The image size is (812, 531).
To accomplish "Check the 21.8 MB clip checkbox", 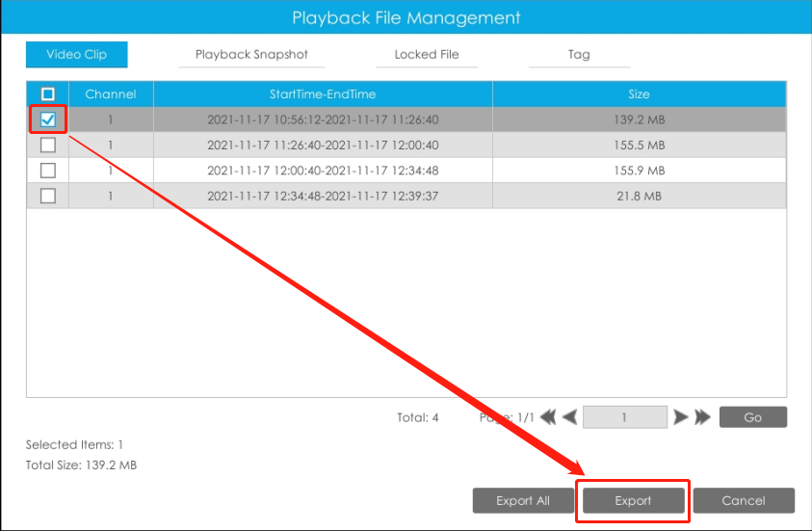I will (47, 196).
